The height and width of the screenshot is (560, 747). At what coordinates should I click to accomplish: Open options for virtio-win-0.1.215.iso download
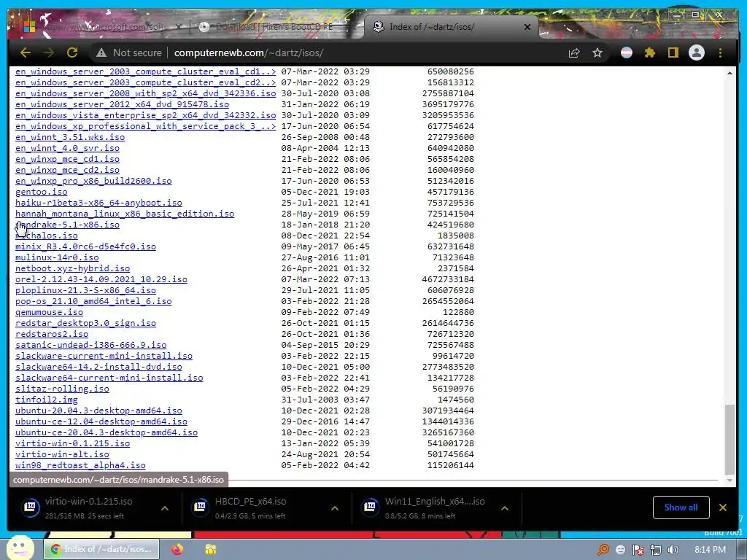(165, 508)
